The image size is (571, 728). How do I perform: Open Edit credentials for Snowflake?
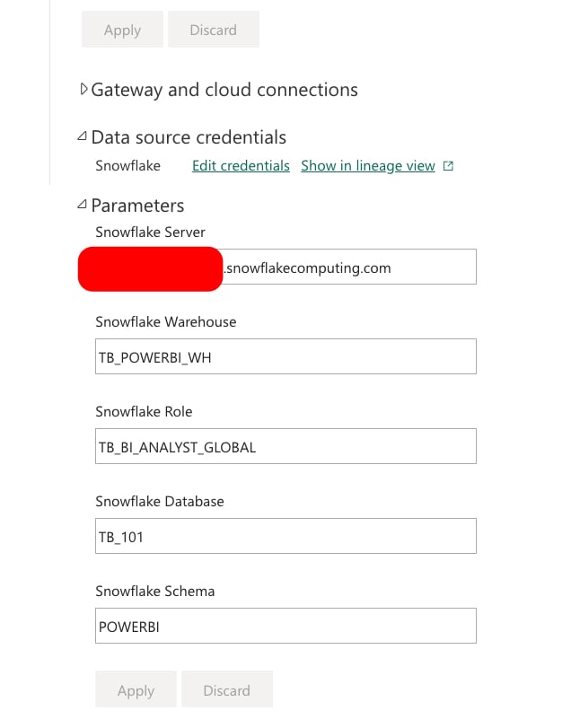[x=241, y=165]
